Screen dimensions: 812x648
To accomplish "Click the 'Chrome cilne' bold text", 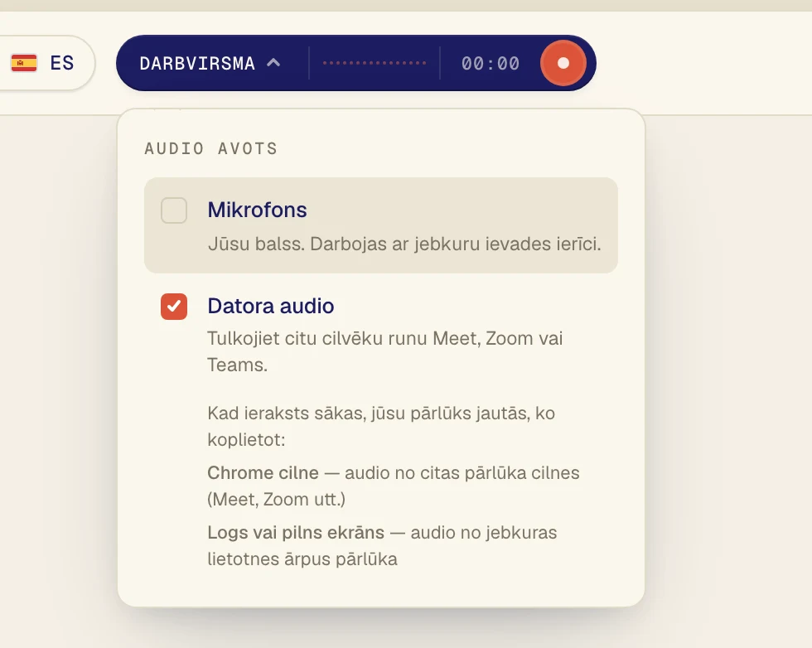I will pos(263,473).
